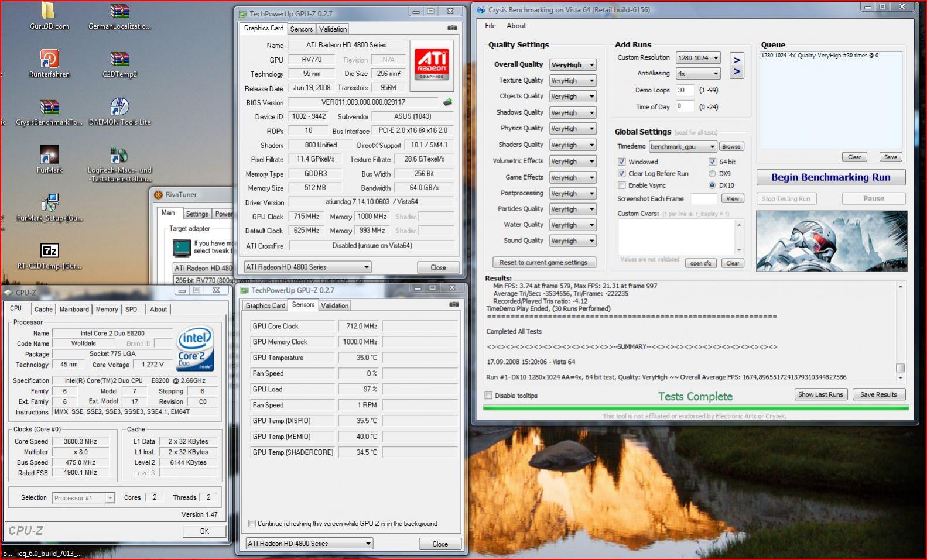This screenshot has width=927, height=560.
Task: Launch the DAEMON Tools Lite shortcut
Action: click(x=119, y=112)
